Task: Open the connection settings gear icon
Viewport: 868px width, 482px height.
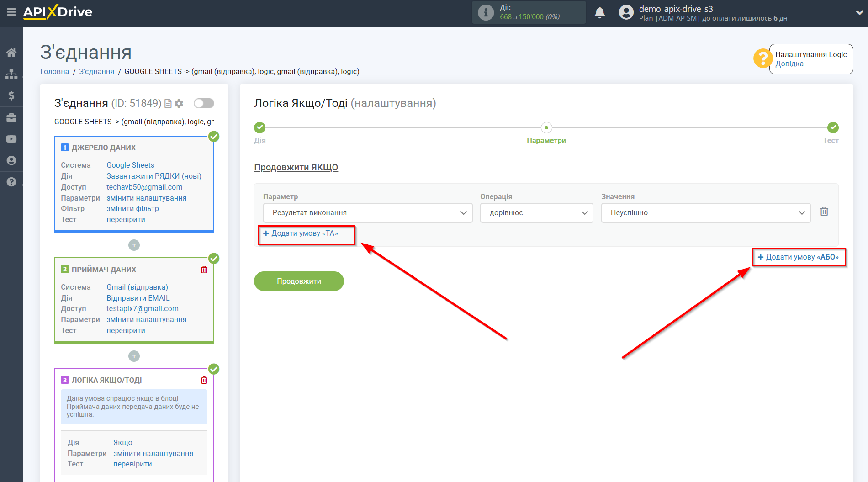Action: click(179, 104)
